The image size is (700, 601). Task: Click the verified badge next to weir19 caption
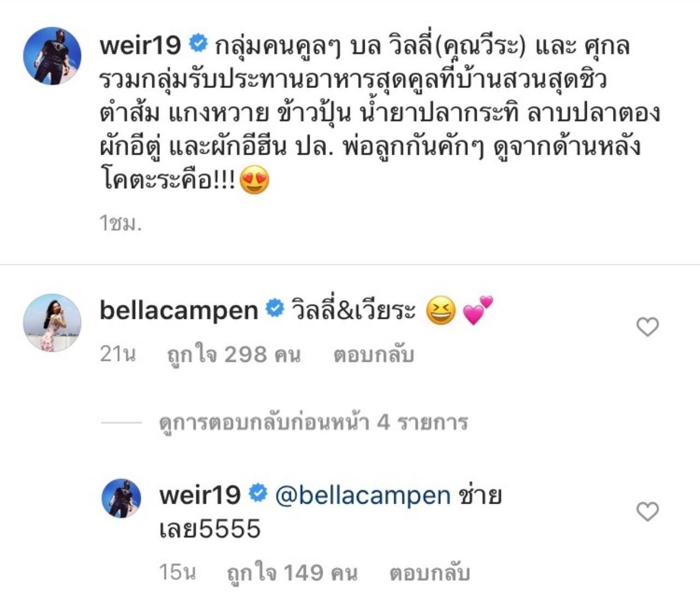[198, 43]
